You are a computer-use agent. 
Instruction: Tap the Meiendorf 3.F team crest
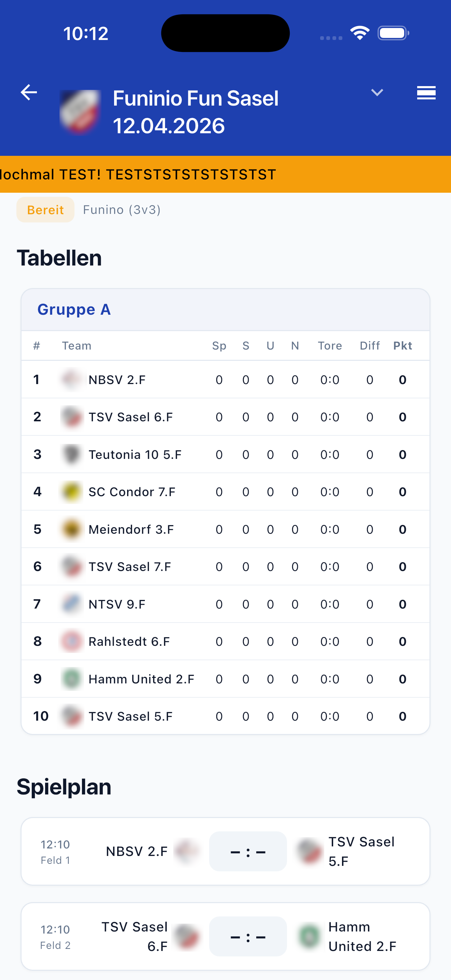71,529
